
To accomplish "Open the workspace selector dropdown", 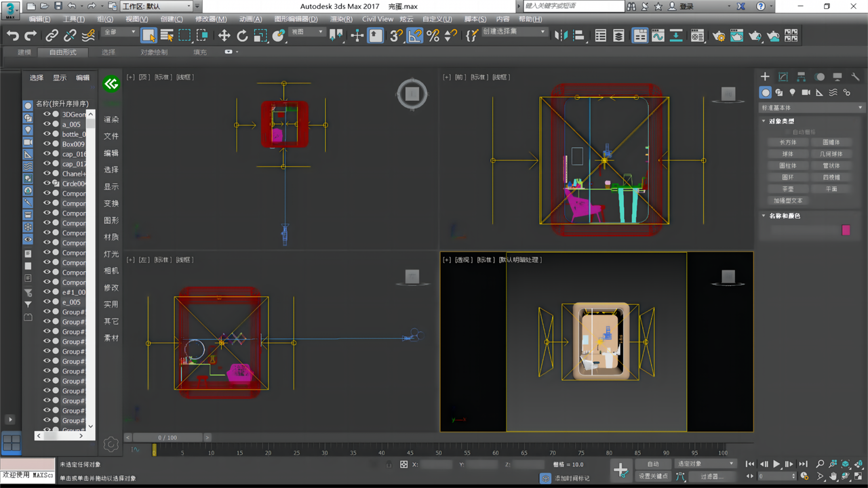I will pos(157,6).
